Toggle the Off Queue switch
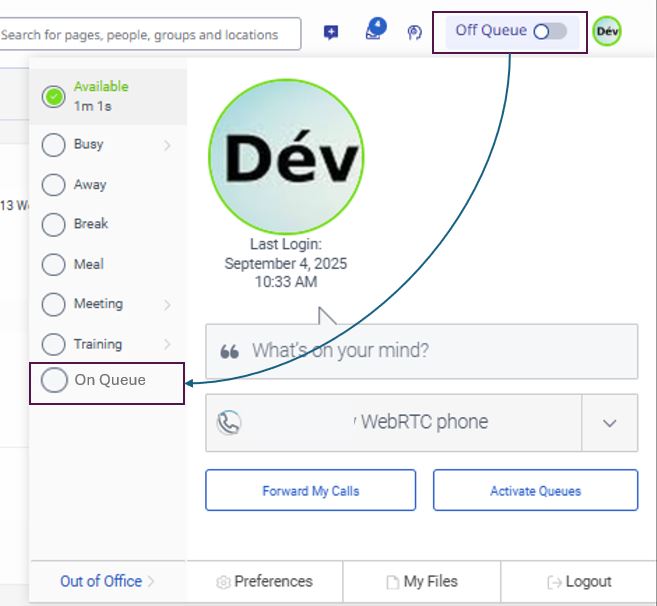Image resolution: width=657 pixels, height=606 pixels. coord(550,31)
